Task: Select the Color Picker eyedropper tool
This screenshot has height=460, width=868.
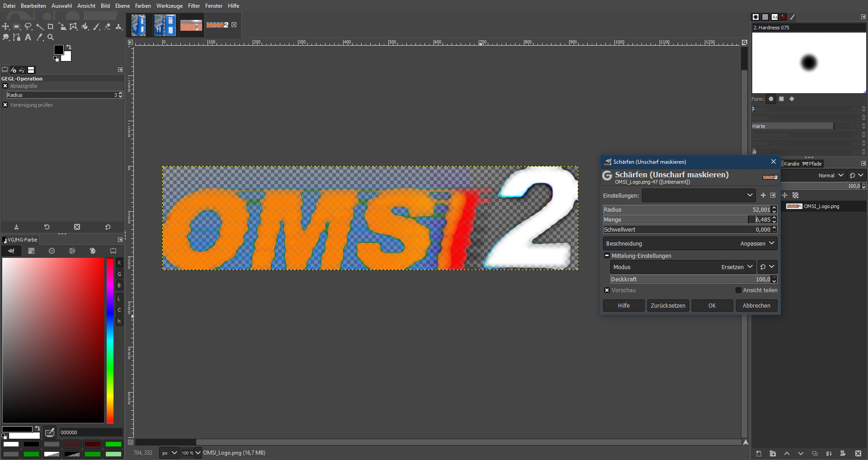Action: point(40,38)
